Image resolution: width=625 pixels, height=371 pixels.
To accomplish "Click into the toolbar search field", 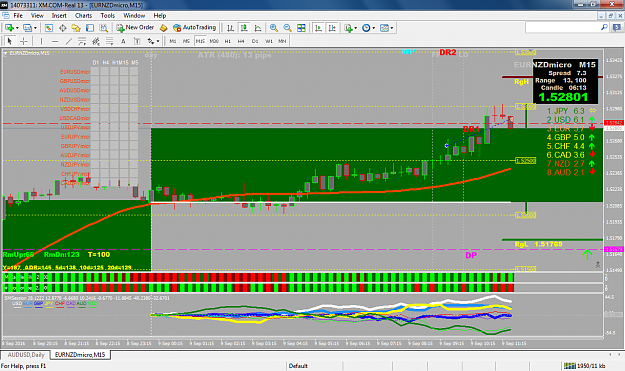I will pos(562,27).
